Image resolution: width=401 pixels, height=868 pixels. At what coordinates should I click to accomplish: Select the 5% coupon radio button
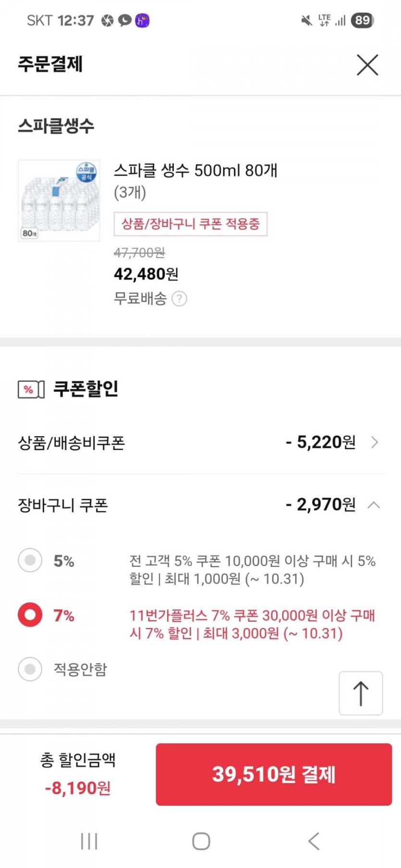point(30,560)
